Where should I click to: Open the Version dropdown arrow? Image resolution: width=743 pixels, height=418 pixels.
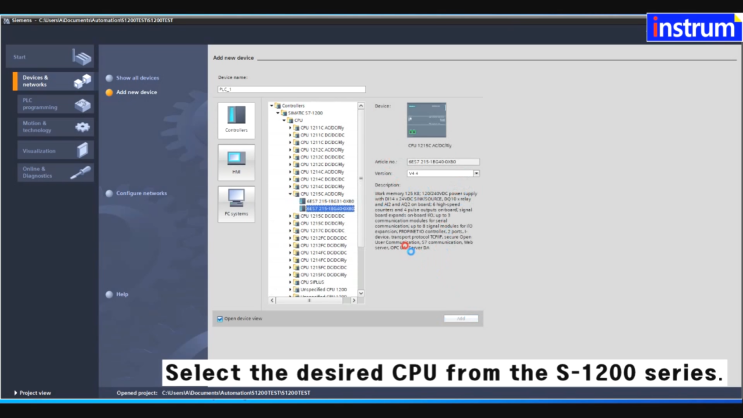pos(476,173)
